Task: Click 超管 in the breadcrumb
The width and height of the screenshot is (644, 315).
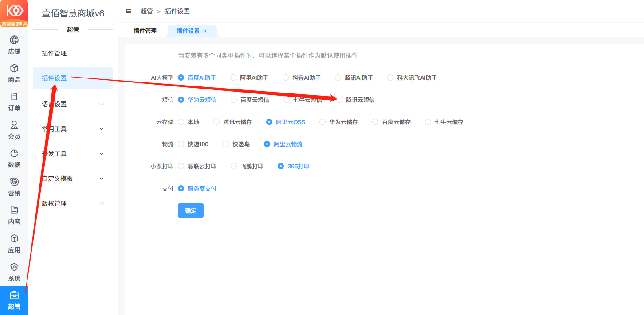Action: click(147, 11)
